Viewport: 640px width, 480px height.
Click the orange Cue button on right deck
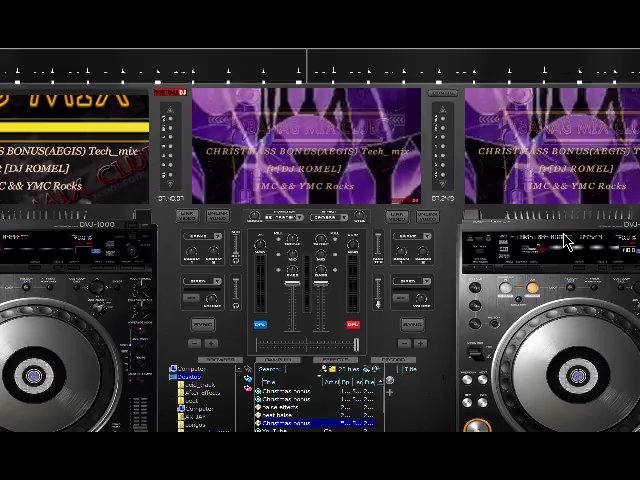[x=478, y=426]
